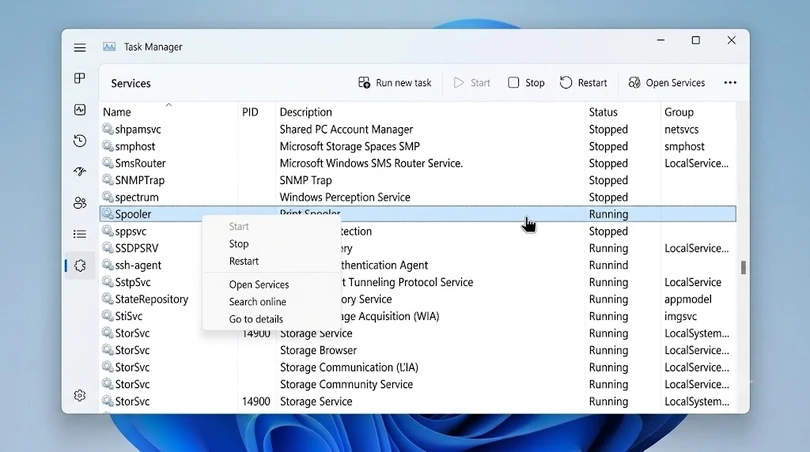This screenshot has width=810, height=452.
Task: Choose Open Services in the context menu
Action: click(x=259, y=285)
